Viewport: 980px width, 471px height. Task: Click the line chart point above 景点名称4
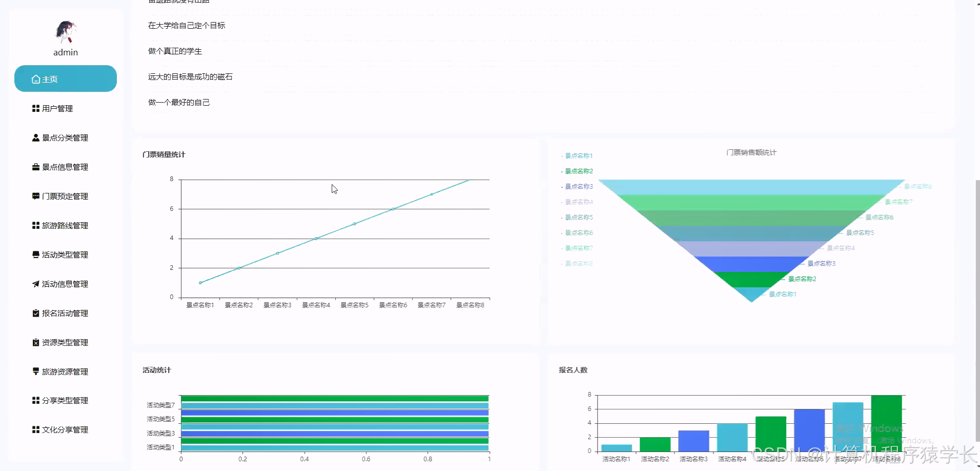316,239
